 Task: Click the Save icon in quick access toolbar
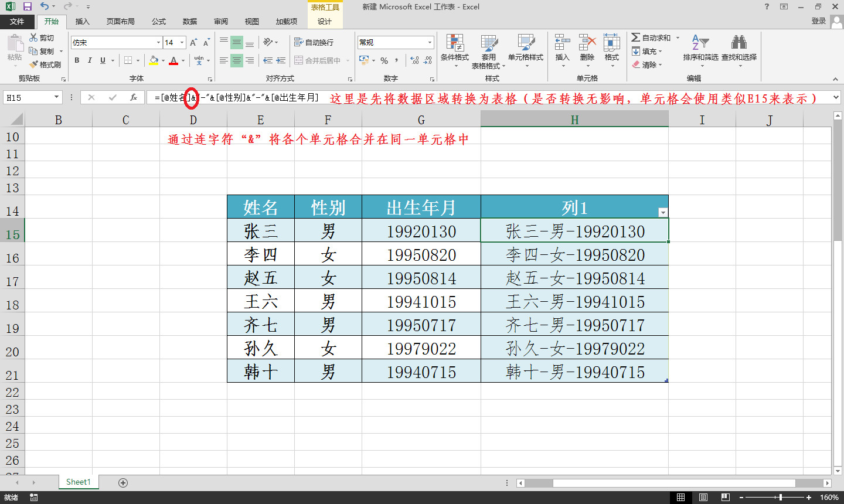point(27,6)
